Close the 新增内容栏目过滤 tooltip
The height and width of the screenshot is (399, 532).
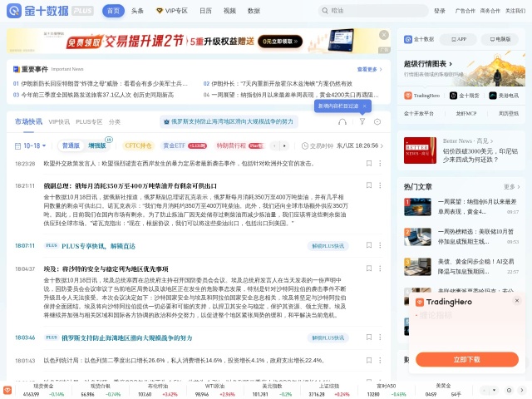365,106
